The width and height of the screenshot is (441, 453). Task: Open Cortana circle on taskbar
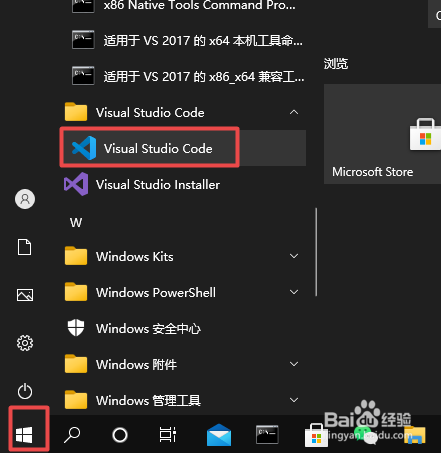pyautogui.click(x=120, y=435)
